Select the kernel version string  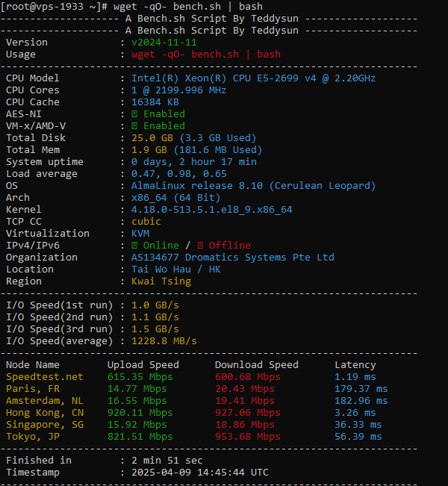(x=211, y=210)
